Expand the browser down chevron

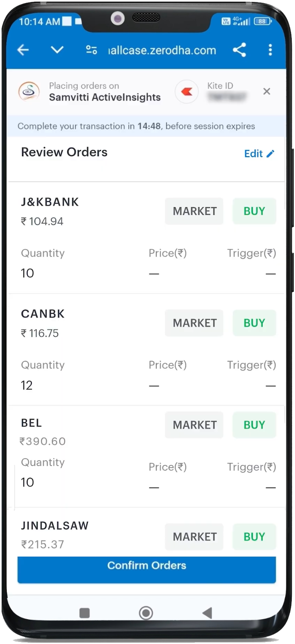[57, 50]
